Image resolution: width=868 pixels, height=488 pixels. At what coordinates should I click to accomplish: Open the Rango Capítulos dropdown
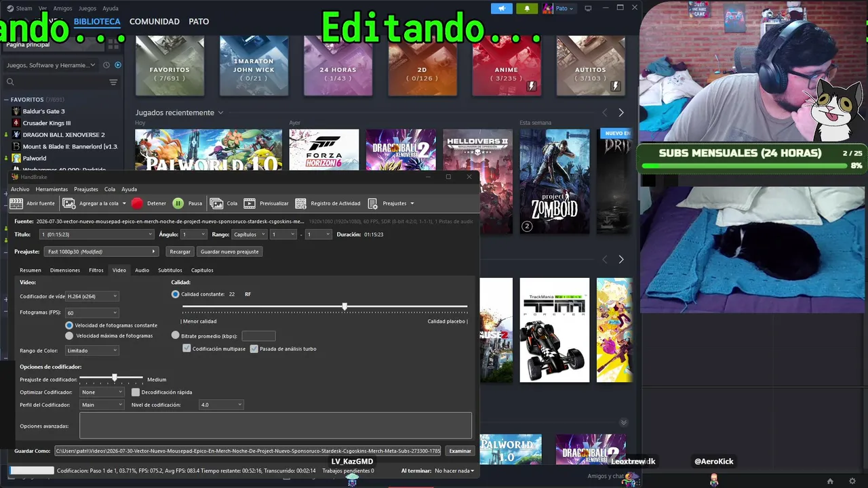point(248,235)
